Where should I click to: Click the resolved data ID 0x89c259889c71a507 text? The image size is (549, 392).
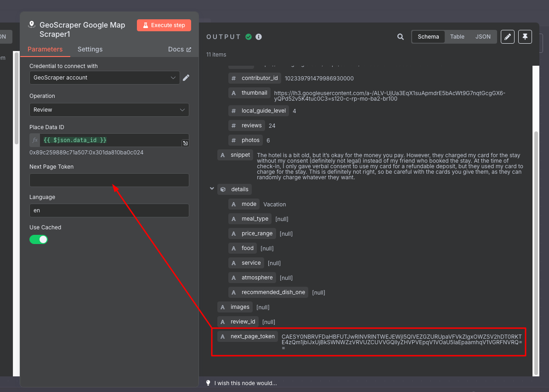point(86,153)
